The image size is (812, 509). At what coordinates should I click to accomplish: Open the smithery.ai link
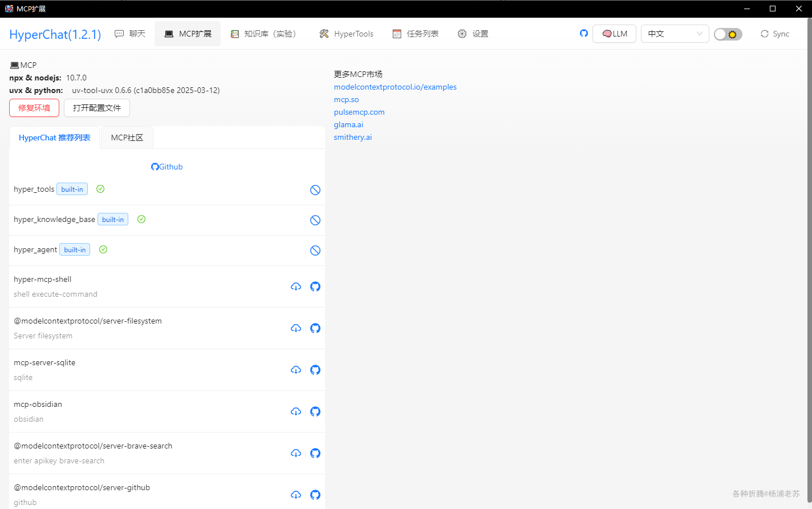(353, 137)
